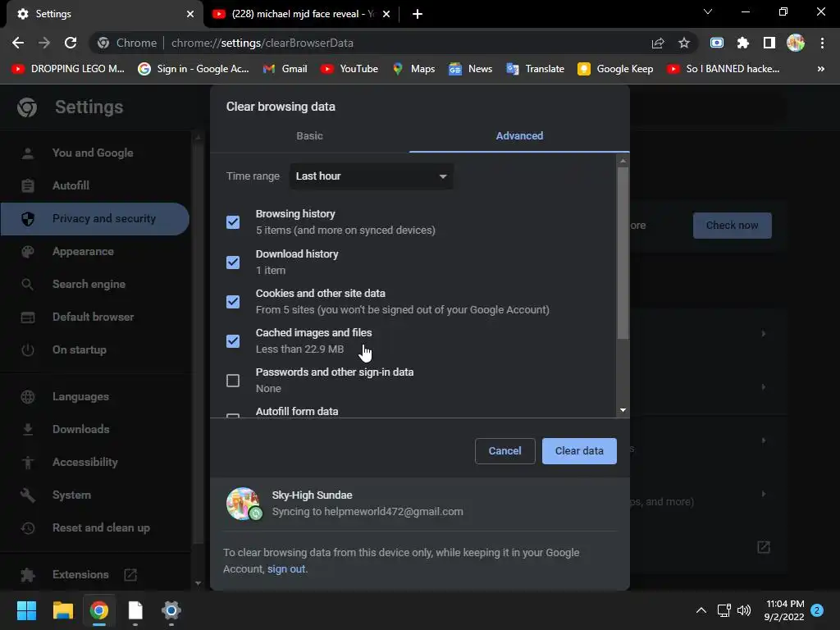Screen dimensions: 840x630
Task: Open File Explorer from the taskbar
Action: tap(62, 610)
